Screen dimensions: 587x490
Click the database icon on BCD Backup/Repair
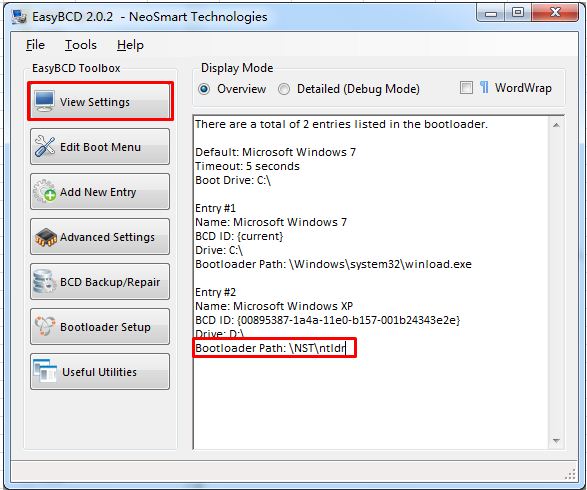coord(44,281)
